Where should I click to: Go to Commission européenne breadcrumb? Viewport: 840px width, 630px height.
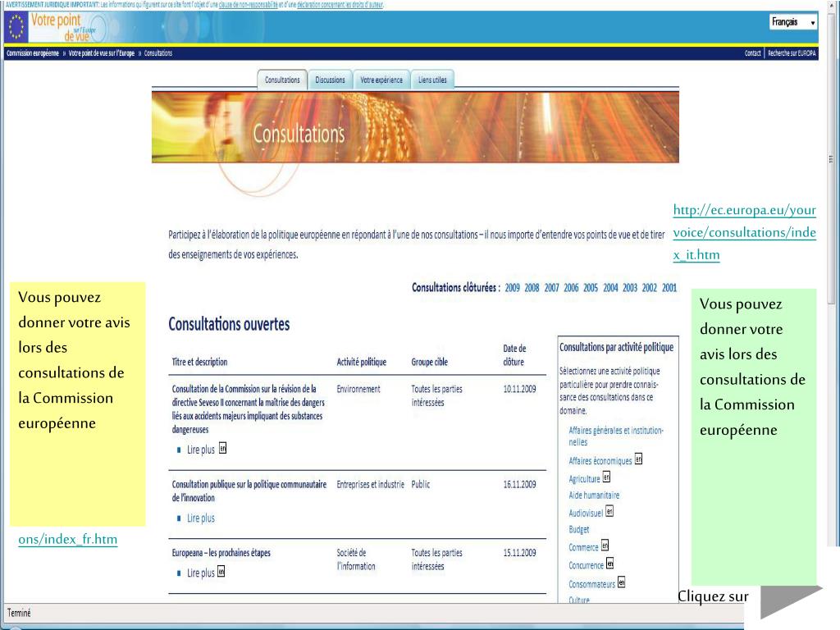tap(33, 53)
